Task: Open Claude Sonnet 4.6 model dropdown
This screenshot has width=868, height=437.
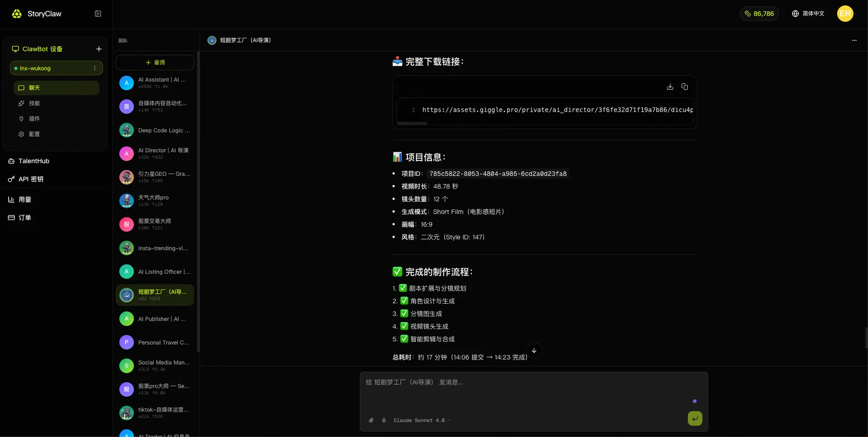Action: (422, 420)
